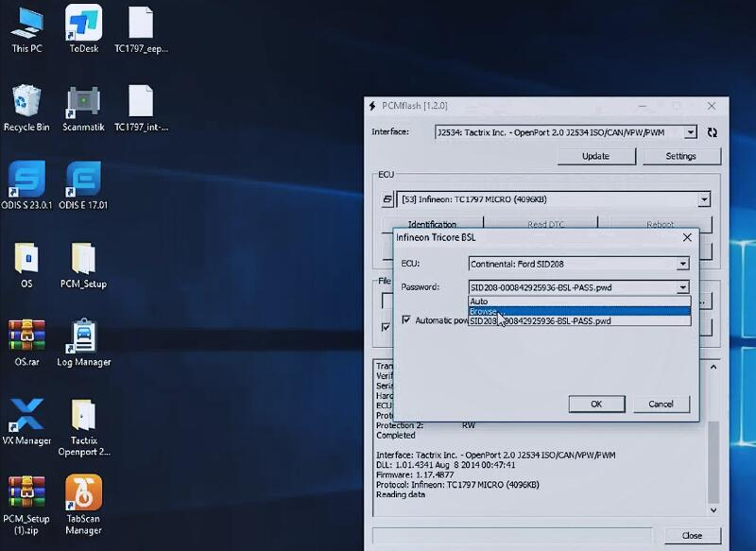Launch the Scanmatik desktop icon

(83, 102)
